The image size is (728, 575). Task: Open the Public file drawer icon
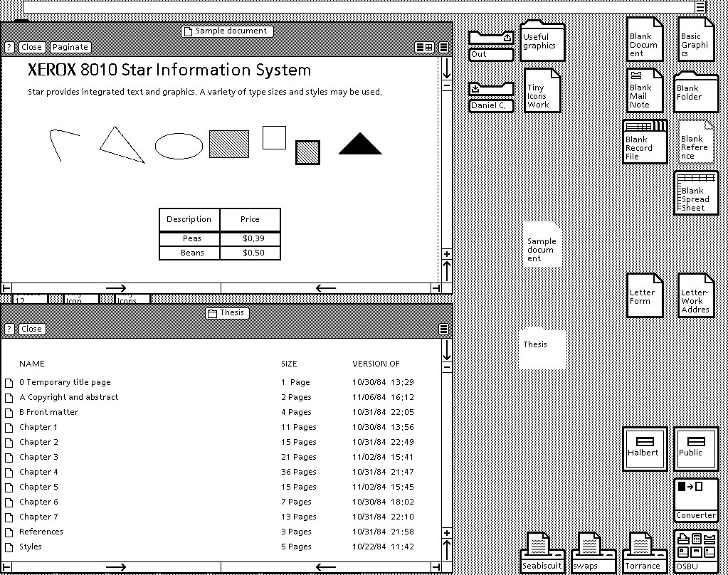coord(695,448)
